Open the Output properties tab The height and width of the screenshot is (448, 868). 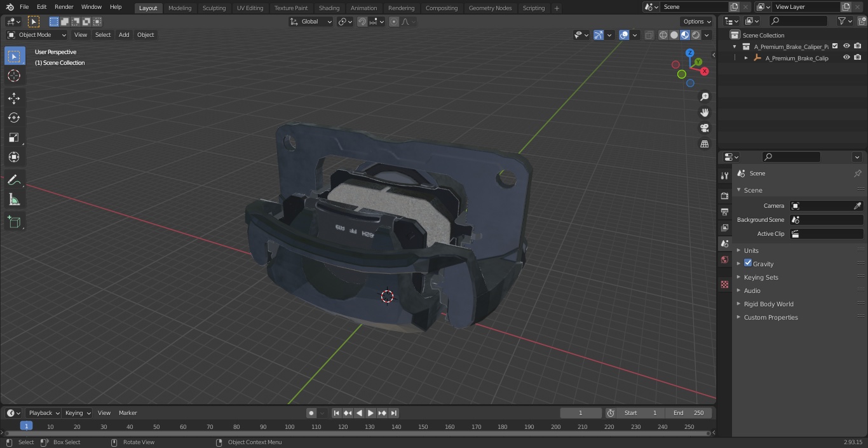tap(724, 212)
